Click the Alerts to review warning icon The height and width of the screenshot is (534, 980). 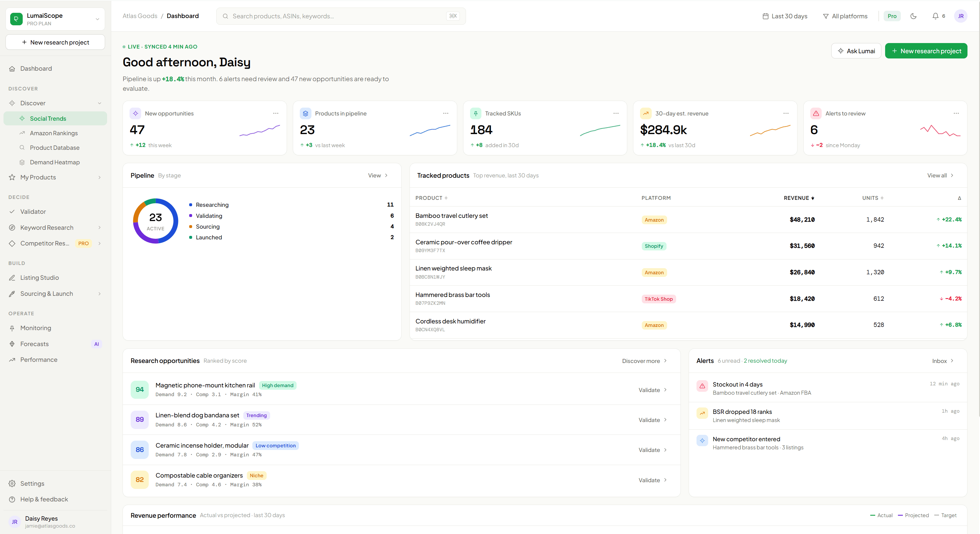pos(816,113)
